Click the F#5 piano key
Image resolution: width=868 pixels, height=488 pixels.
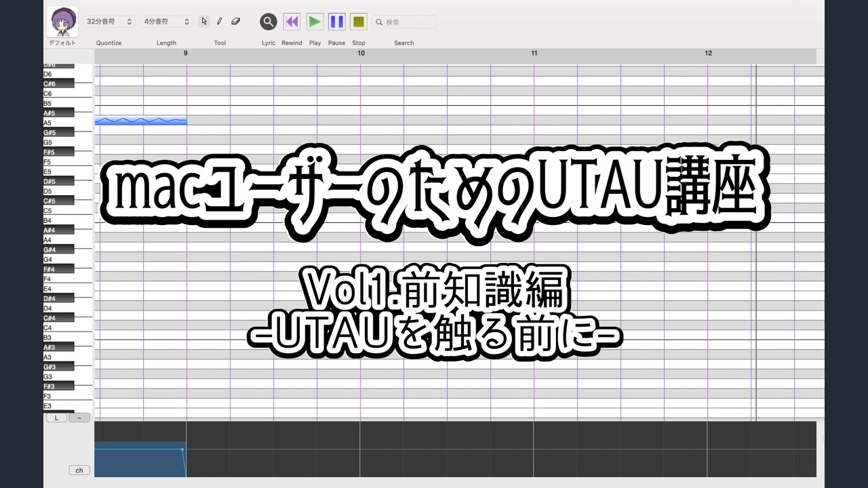[59, 152]
